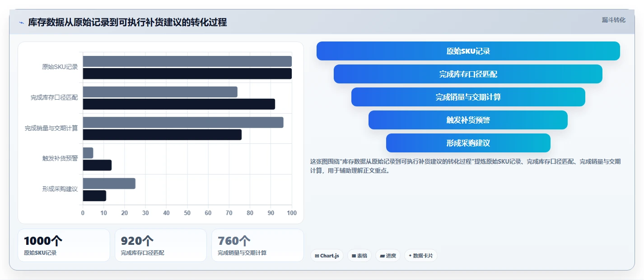Click the x-axis tick 100
The width and height of the screenshot is (644, 280).
292,213
